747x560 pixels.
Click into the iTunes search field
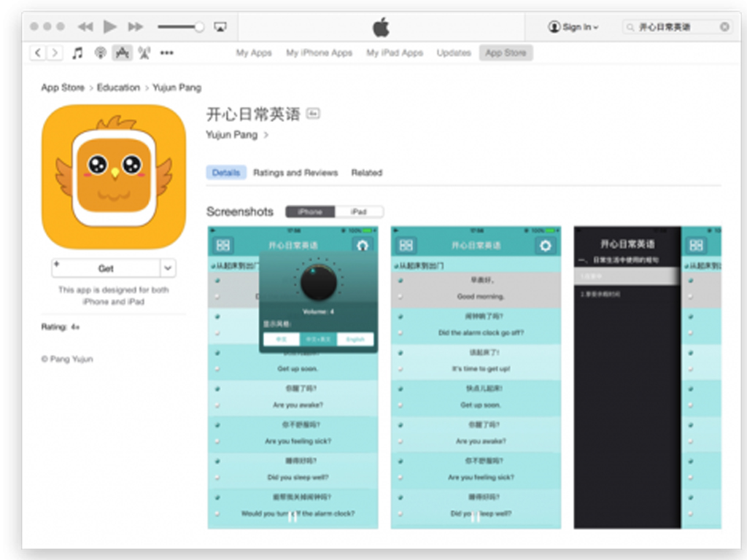(676, 27)
